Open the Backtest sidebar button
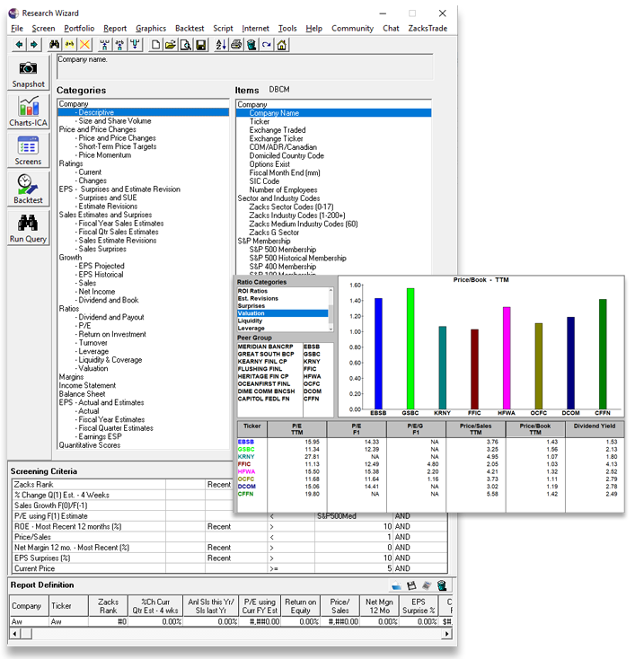Image resolution: width=644 pixels, height=659 pixels. 28,189
